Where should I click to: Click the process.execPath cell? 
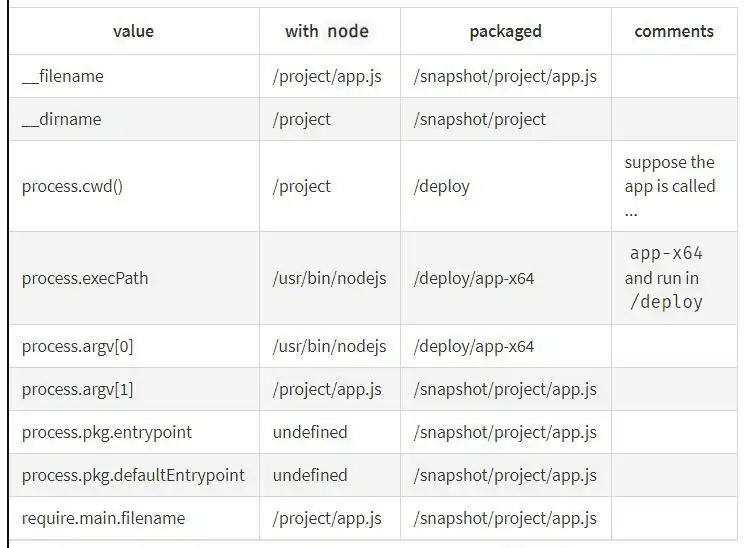tap(85, 278)
